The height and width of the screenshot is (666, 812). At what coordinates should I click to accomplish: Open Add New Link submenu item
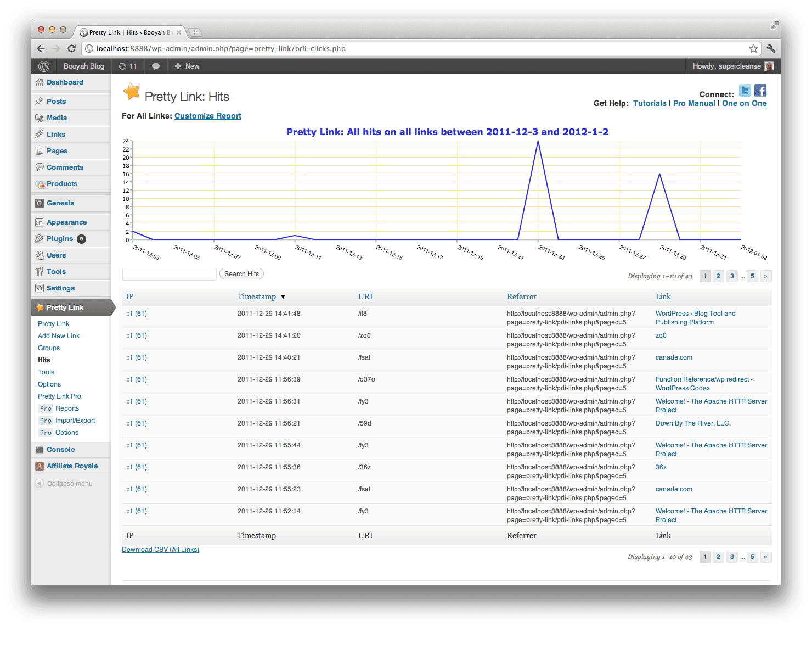(59, 336)
